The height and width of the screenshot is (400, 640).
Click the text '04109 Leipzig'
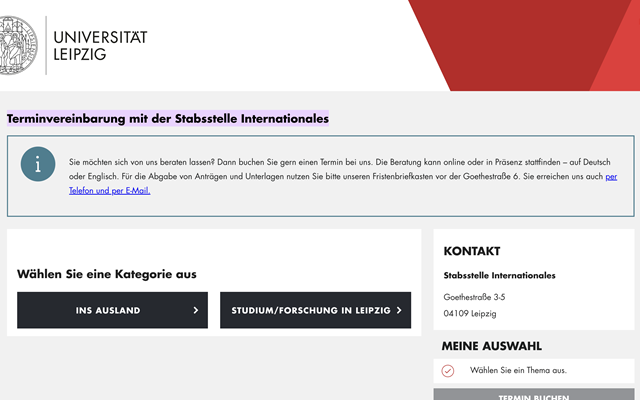470,313
